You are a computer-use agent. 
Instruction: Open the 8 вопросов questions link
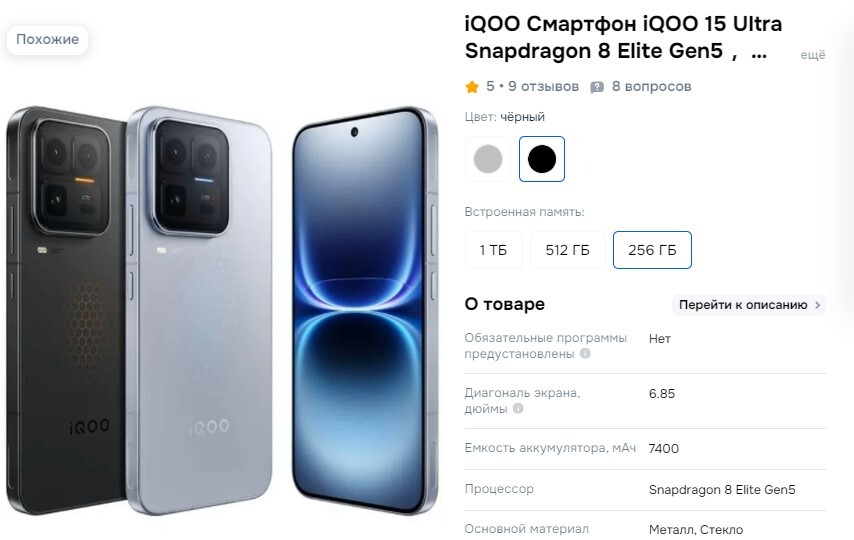(x=651, y=87)
